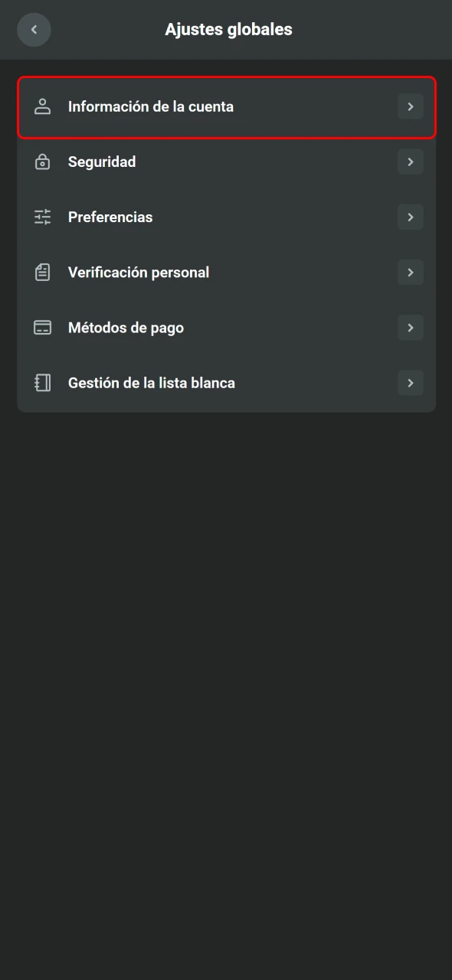Viewport: 452px width, 980px height.
Task: Click the padlock icon beside Seguridad
Action: [42, 162]
